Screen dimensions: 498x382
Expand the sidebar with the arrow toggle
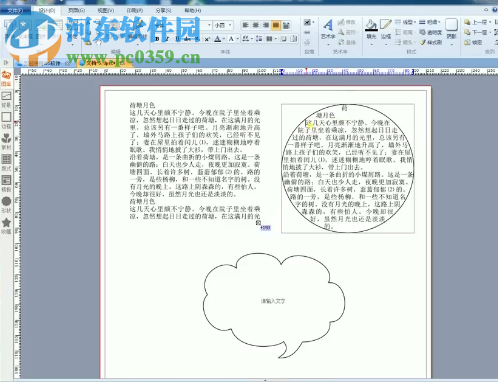tap(6, 63)
